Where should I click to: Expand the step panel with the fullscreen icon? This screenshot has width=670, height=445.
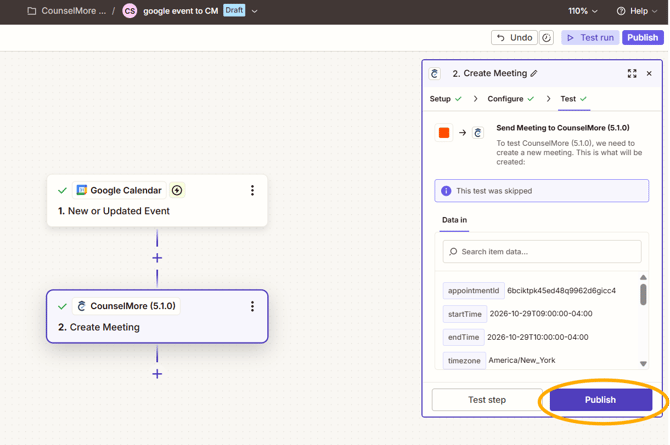(x=632, y=74)
